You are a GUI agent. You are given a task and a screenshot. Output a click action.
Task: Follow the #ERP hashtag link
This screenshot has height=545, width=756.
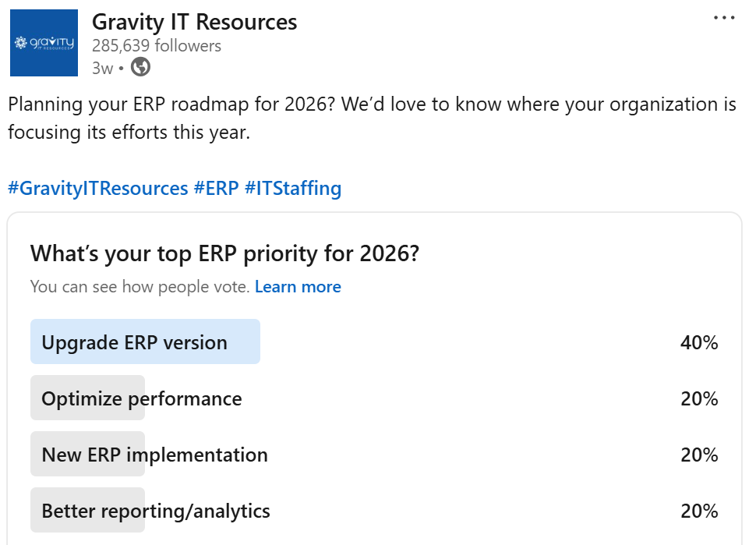pyautogui.click(x=216, y=188)
